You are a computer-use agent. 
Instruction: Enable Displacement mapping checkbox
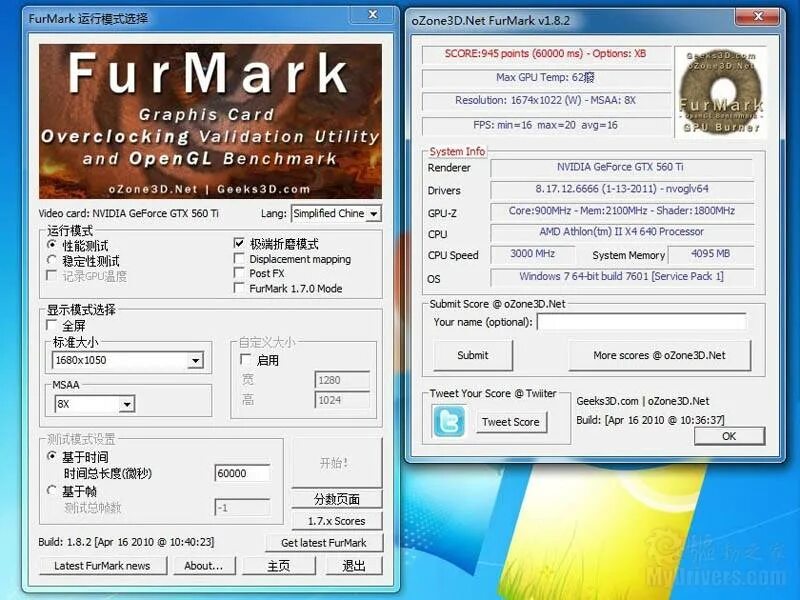click(x=239, y=258)
